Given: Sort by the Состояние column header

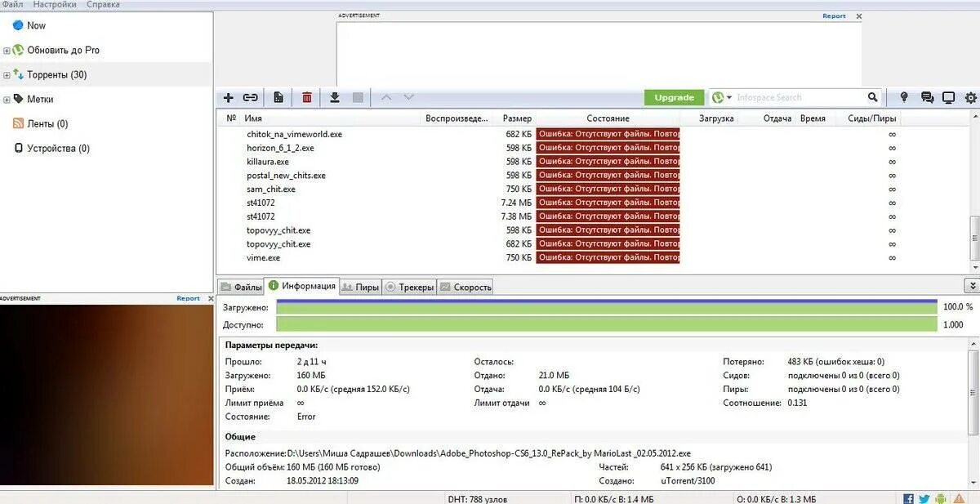Looking at the screenshot, I should [608, 118].
